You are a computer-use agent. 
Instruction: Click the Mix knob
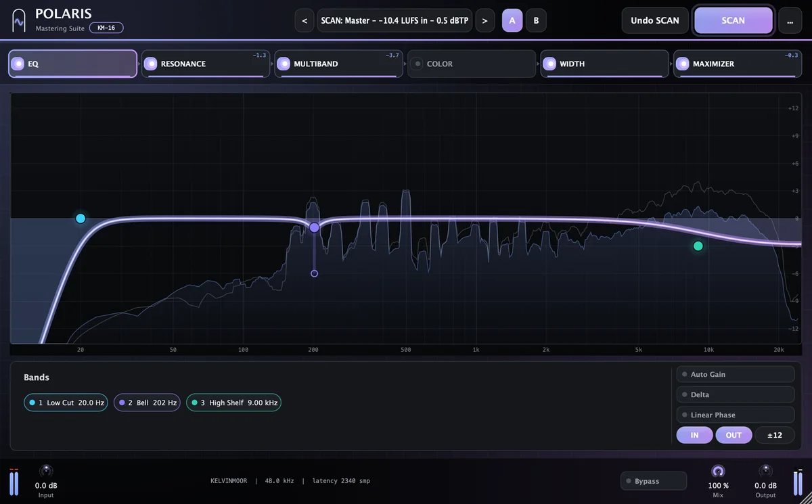pos(718,470)
